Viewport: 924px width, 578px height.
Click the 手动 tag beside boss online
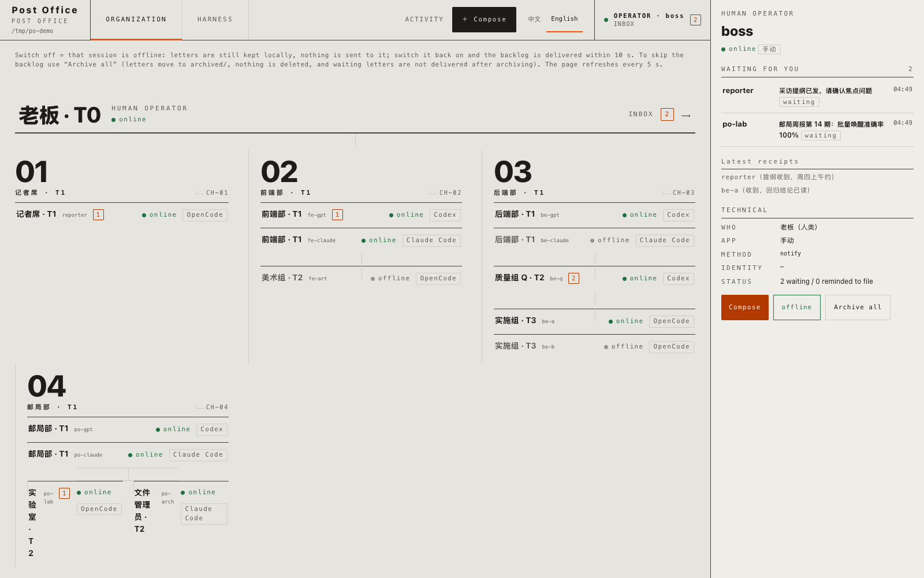(769, 50)
